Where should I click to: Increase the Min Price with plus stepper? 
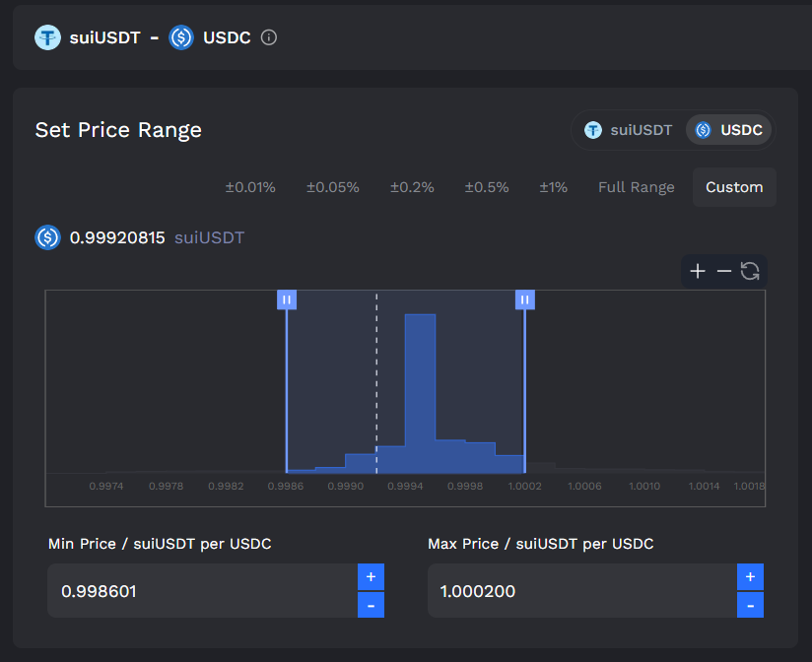tap(371, 576)
